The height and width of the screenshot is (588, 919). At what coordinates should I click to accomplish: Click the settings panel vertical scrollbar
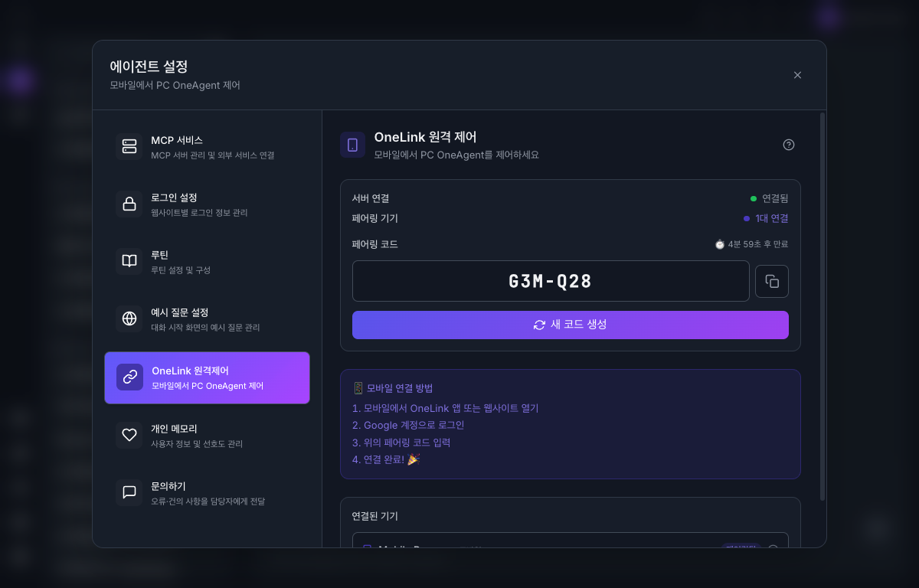click(823, 306)
